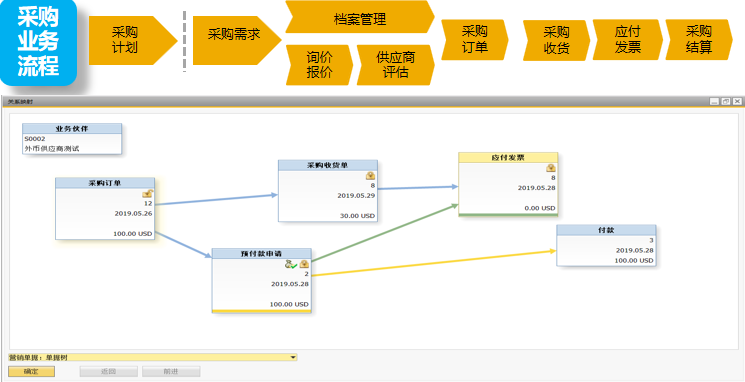Click the 询价报价 process arrow
745x382 pixels.
coord(319,65)
